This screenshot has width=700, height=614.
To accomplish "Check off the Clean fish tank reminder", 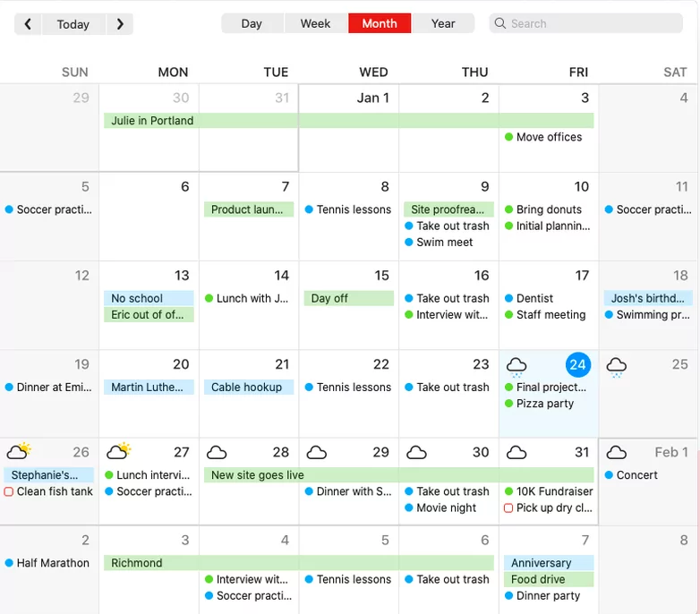I will pyautogui.click(x=8, y=491).
